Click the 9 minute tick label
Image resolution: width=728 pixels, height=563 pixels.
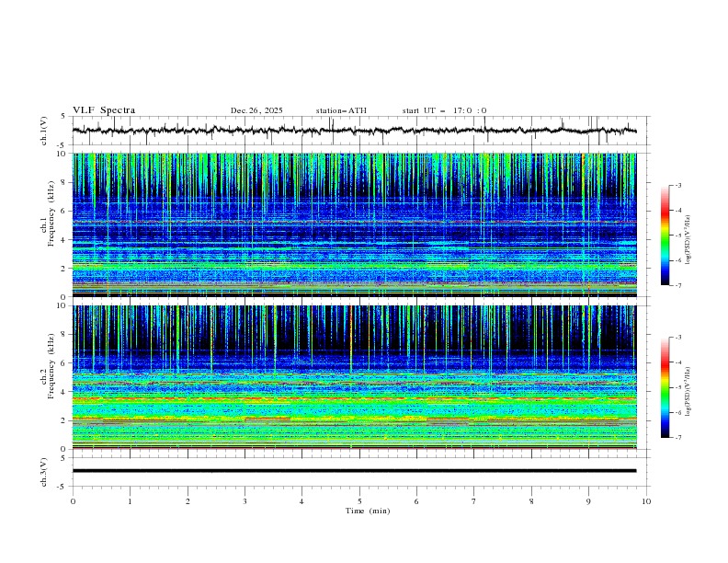point(589,501)
